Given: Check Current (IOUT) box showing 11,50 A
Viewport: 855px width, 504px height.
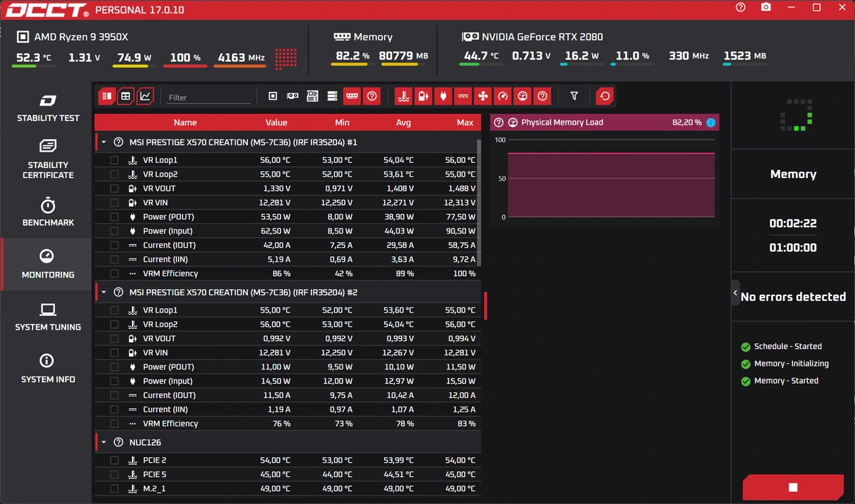Looking at the screenshot, I should tap(115, 396).
